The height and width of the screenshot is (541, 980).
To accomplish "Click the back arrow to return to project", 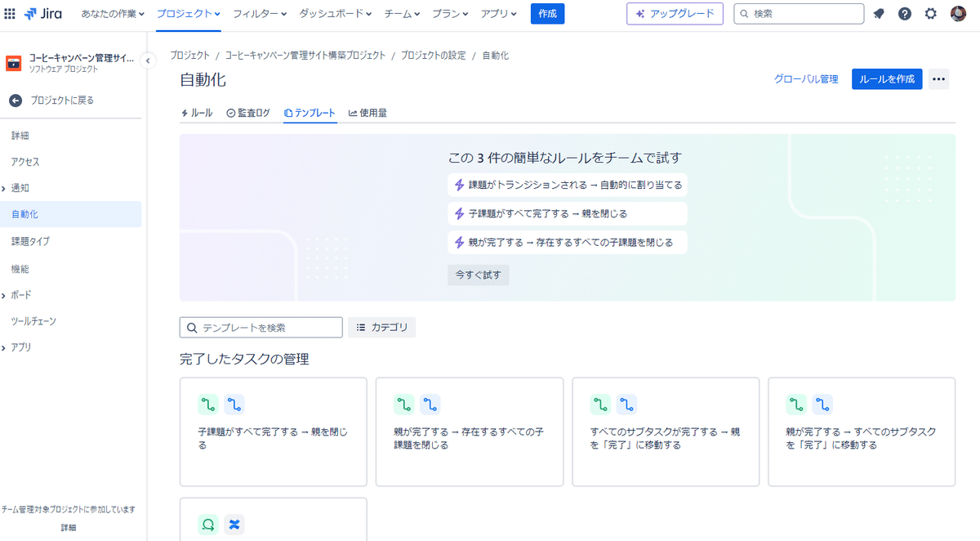I will pyautogui.click(x=16, y=101).
